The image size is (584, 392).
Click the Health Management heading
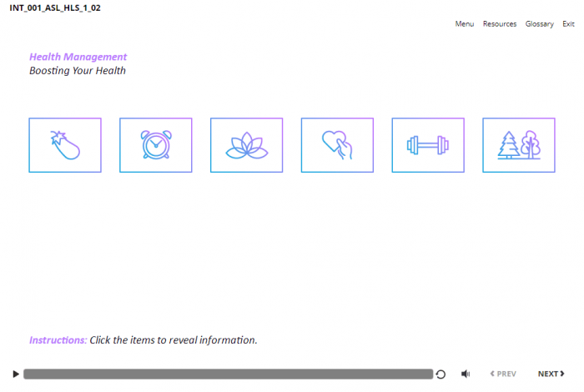point(78,57)
